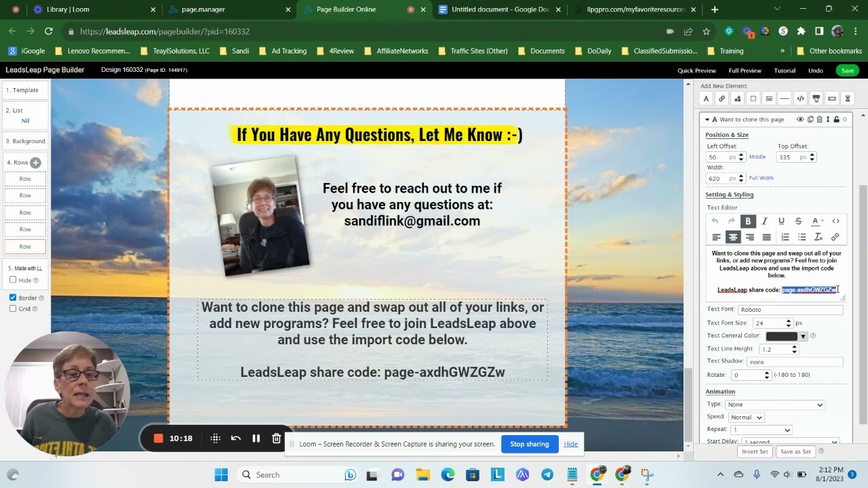Pause the Loom recording
Image resolution: width=868 pixels, height=488 pixels.
tap(256, 439)
